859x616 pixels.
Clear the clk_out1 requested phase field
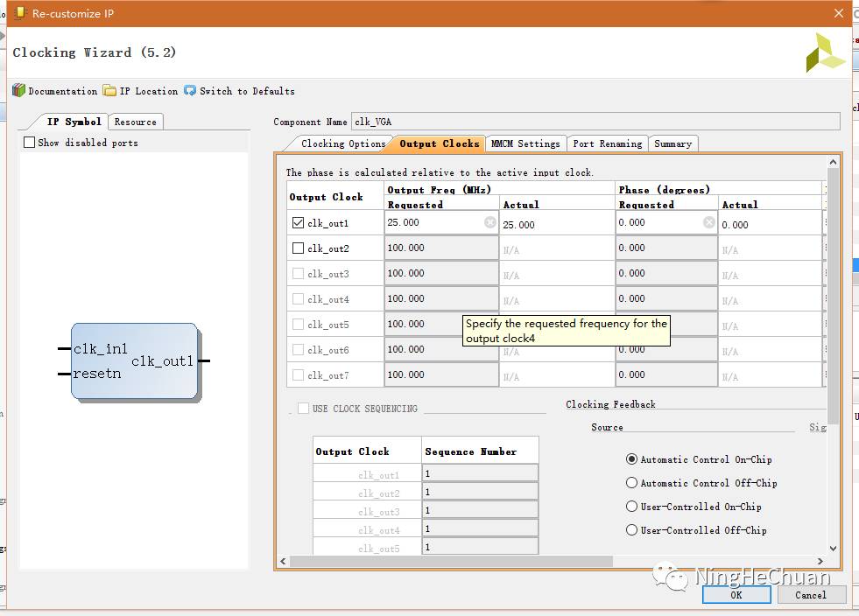pyautogui.click(x=709, y=222)
